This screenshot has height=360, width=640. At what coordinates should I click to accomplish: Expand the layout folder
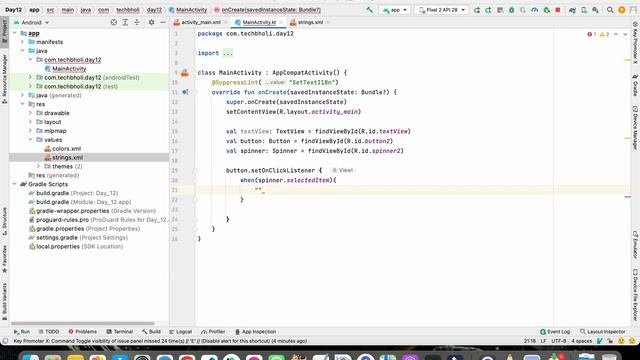click(x=30, y=122)
